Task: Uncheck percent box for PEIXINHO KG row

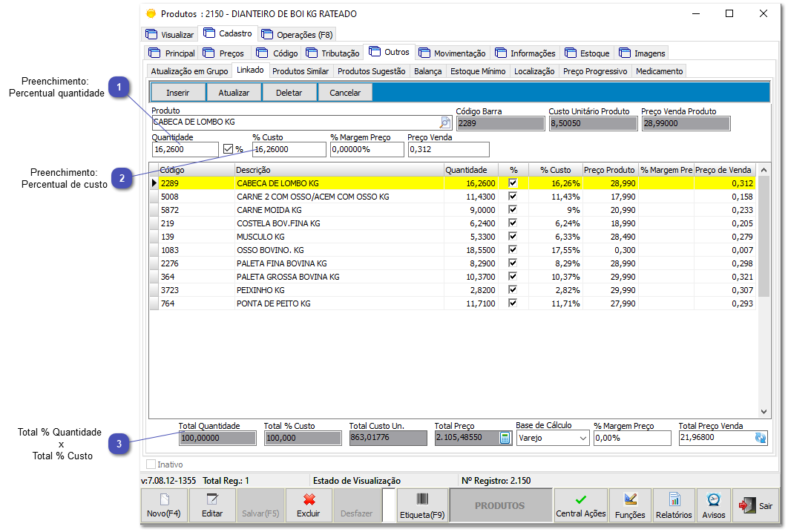Action: click(512, 290)
